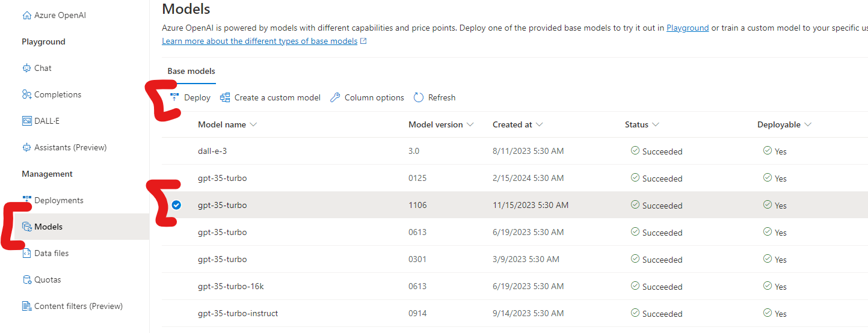868x333 pixels.
Task: Open the Status column filter chevron
Action: (656, 124)
